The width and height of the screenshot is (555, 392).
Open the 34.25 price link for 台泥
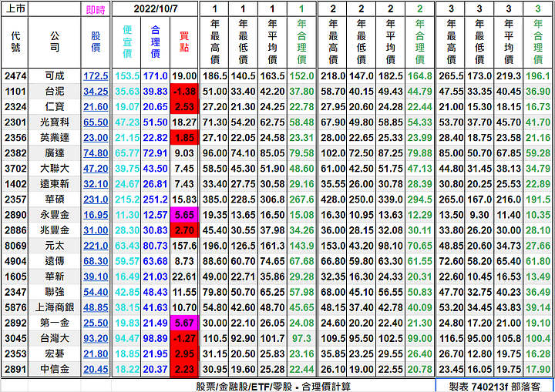coord(96,92)
